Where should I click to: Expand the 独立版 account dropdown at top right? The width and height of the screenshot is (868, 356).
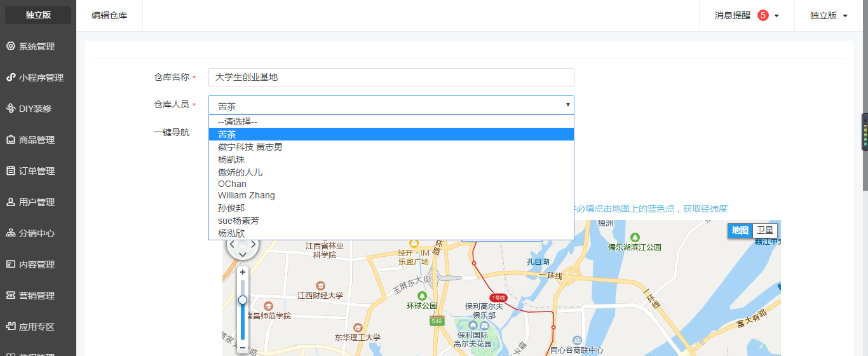829,15
